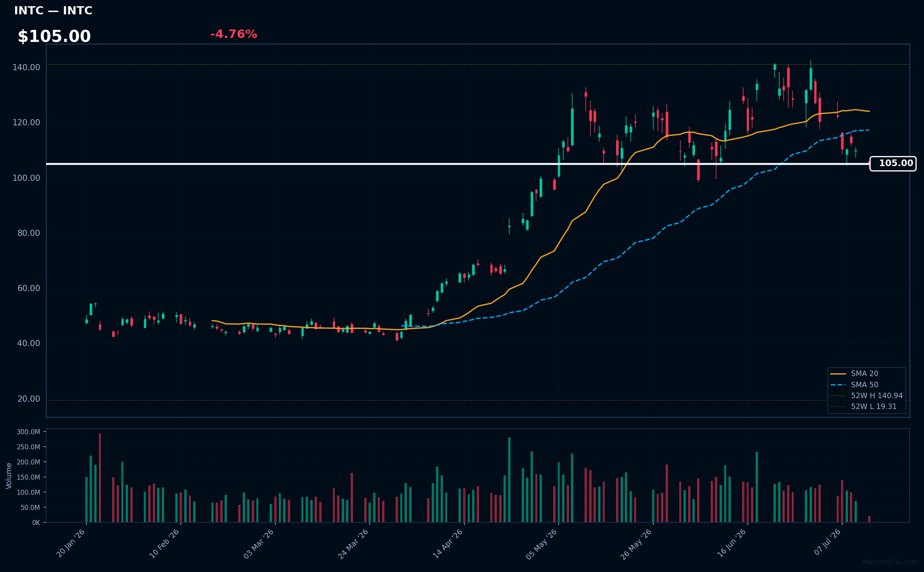Click the 120.00 price axis label

(26, 123)
